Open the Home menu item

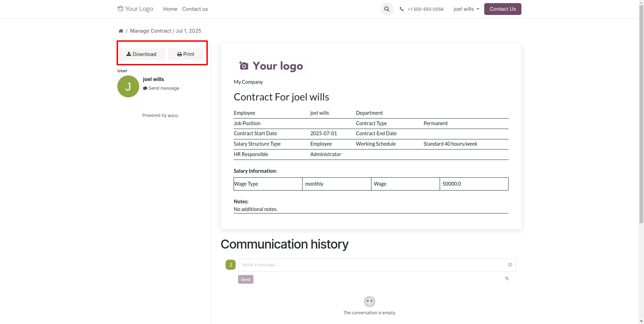170,9
